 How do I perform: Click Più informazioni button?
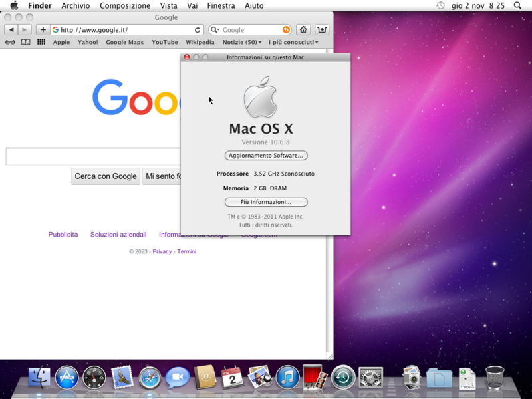click(x=266, y=202)
